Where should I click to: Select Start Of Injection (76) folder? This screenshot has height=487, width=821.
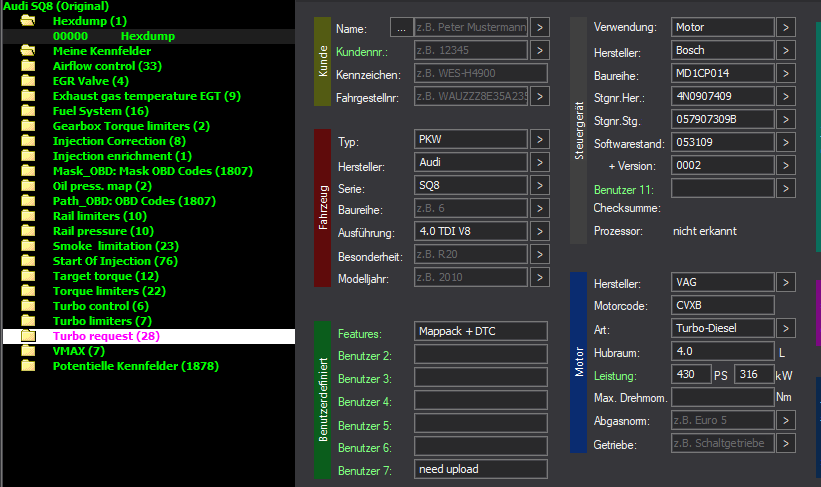click(x=115, y=261)
